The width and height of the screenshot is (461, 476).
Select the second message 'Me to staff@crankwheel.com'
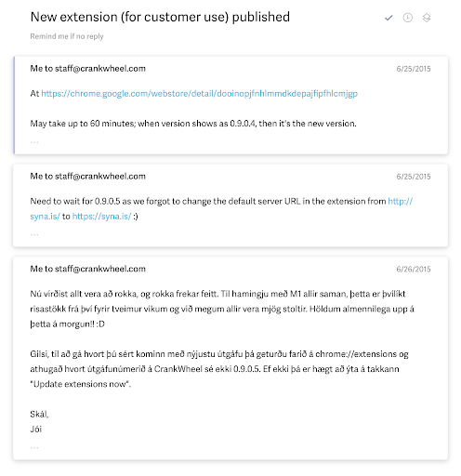[x=87, y=177]
